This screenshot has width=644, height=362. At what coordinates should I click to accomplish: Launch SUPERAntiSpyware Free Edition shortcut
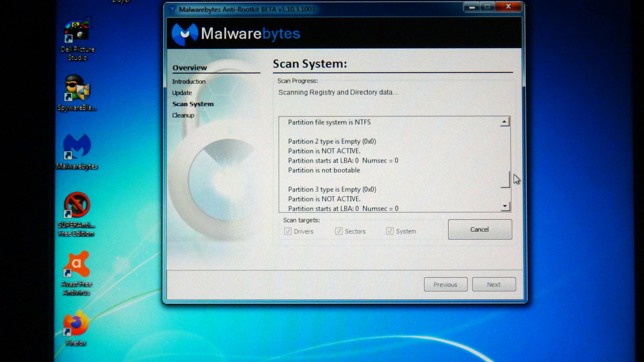[x=76, y=215]
